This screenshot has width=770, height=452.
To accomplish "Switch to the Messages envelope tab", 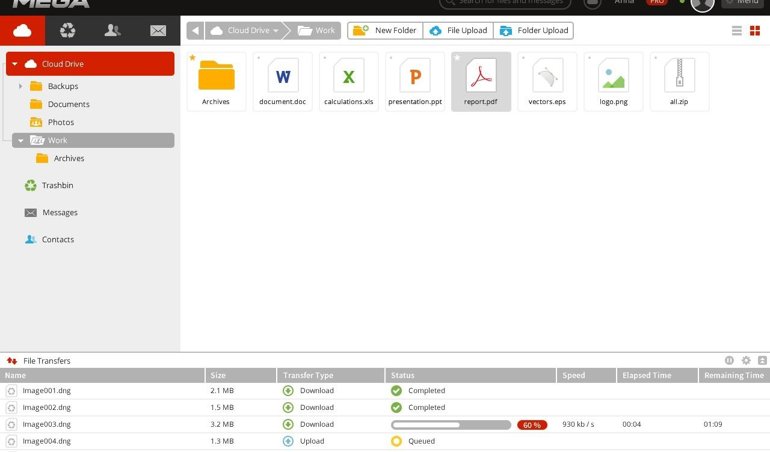I will click(158, 30).
